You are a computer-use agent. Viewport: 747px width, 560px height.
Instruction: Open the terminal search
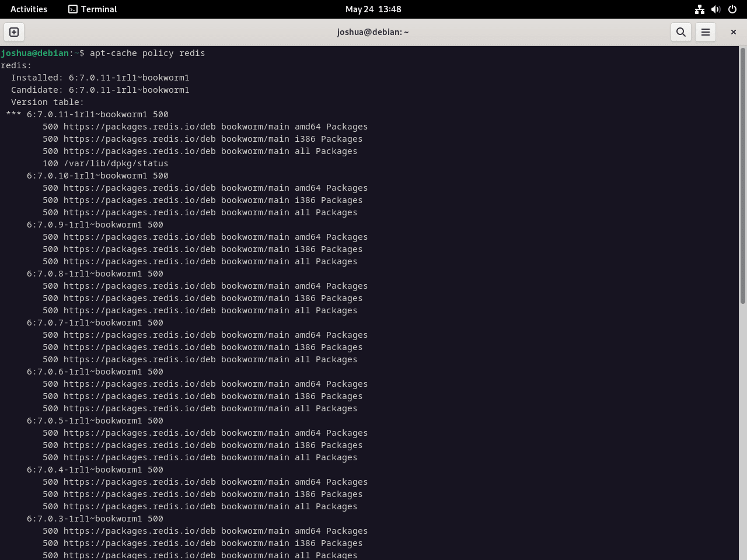tap(680, 32)
